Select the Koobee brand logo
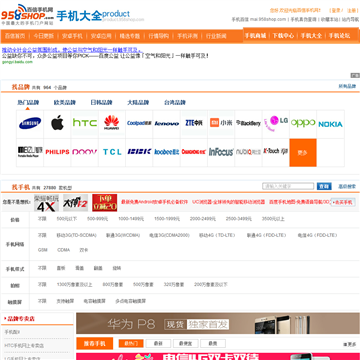 click(167, 152)
